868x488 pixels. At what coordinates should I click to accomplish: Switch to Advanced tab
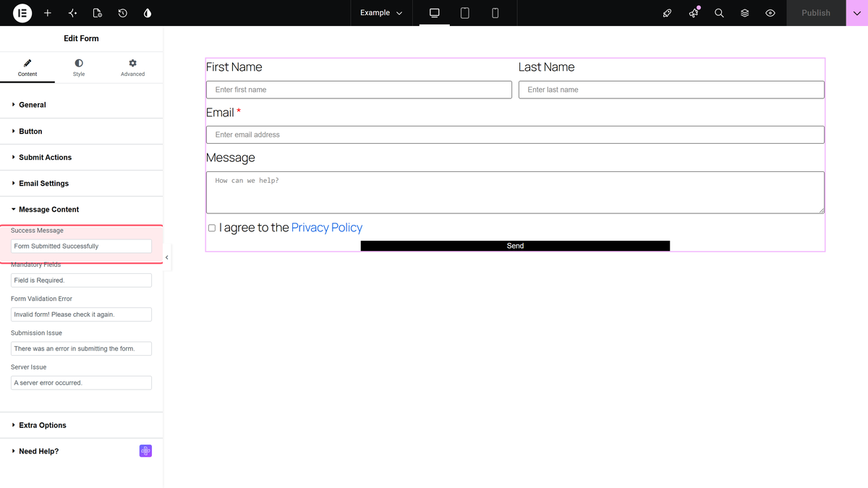tap(132, 68)
